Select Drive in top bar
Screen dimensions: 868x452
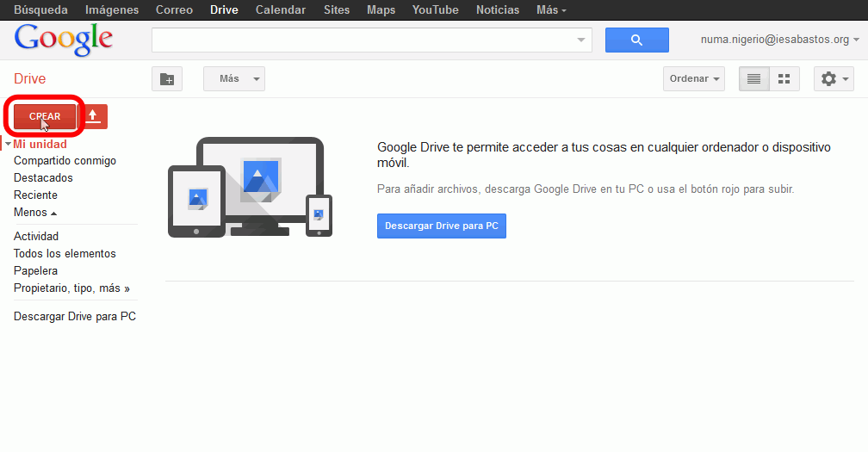tap(224, 10)
